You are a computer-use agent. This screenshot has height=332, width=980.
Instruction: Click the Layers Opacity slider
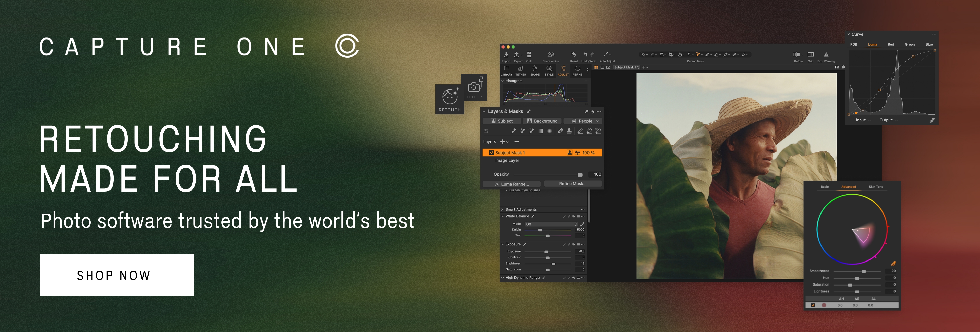(x=548, y=175)
